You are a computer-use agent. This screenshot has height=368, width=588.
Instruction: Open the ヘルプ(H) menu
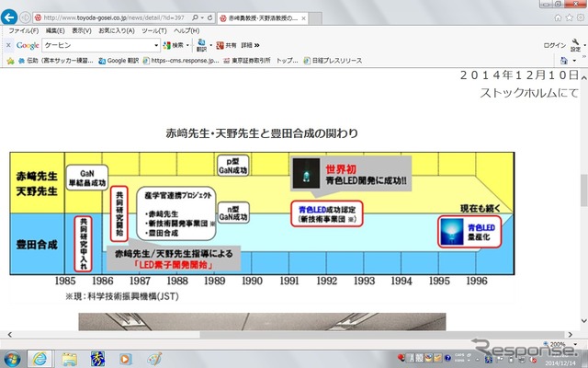pos(187,30)
